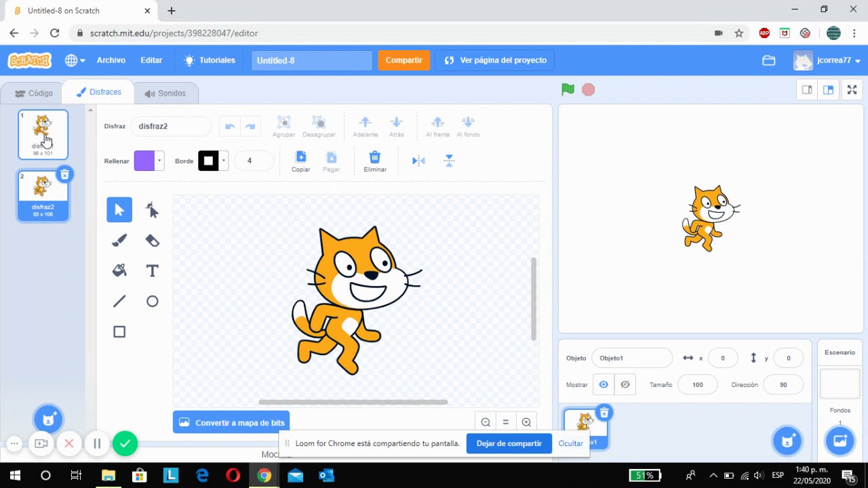Click the Scratch logo
This screenshot has height=488, width=868.
(x=29, y=60)
